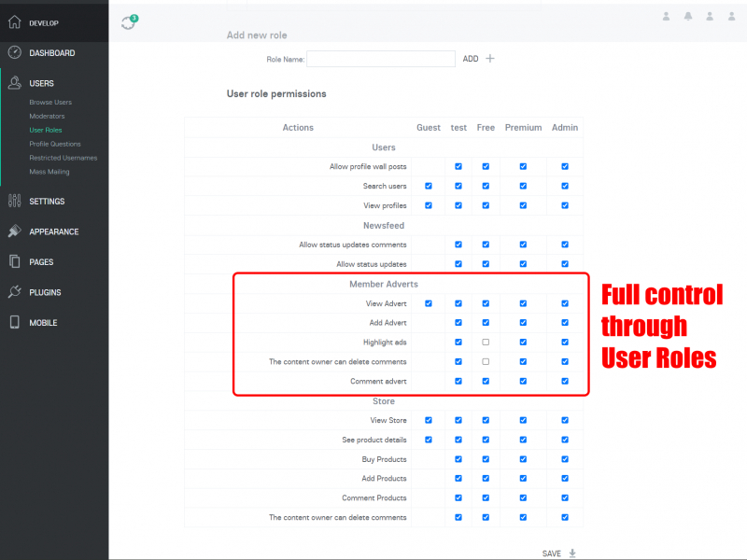Screen dimensions: 747x560
Task: Uncheck Search users for Guest role
Action: point(429,186)
